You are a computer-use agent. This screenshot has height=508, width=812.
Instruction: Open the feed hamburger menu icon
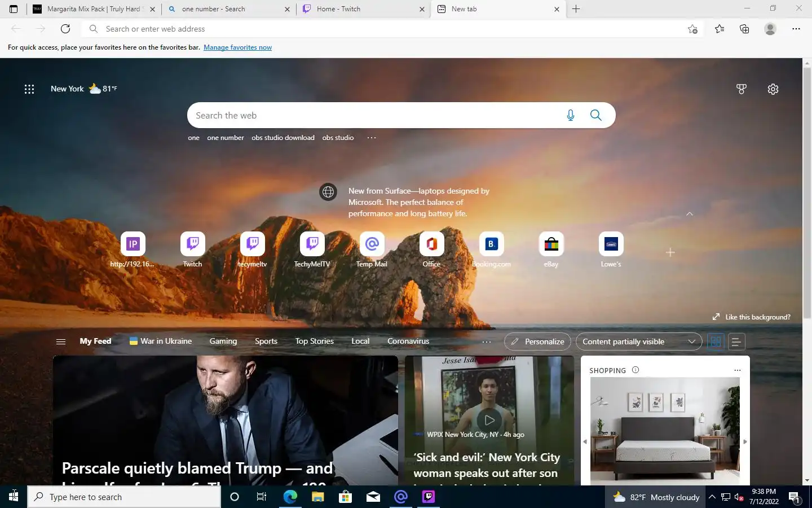tap(61, 341)
